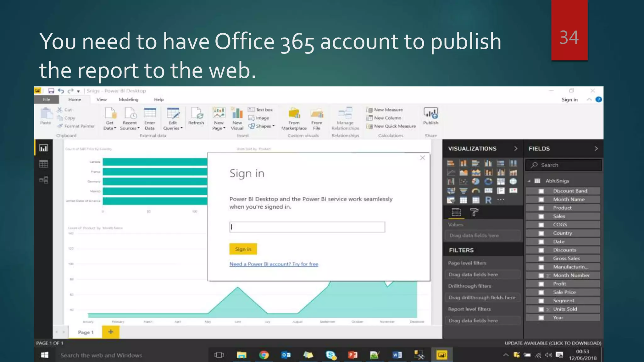The height and width of the screenshot is (362, 644).
Task: Click the Fields Search box
Action: 563,165
